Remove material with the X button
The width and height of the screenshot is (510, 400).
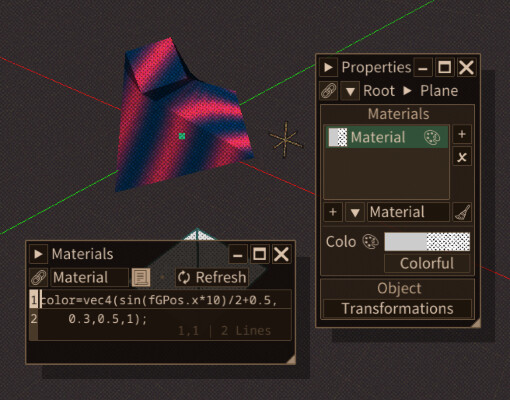point(462,157)
